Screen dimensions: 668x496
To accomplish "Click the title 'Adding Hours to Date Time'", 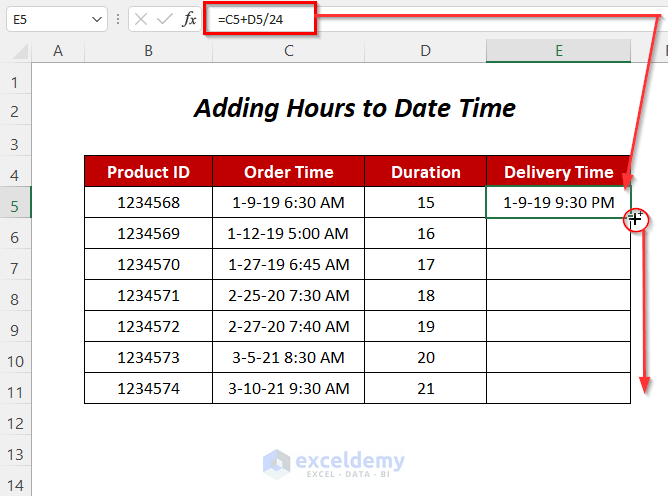I will [x=354, y=108].
